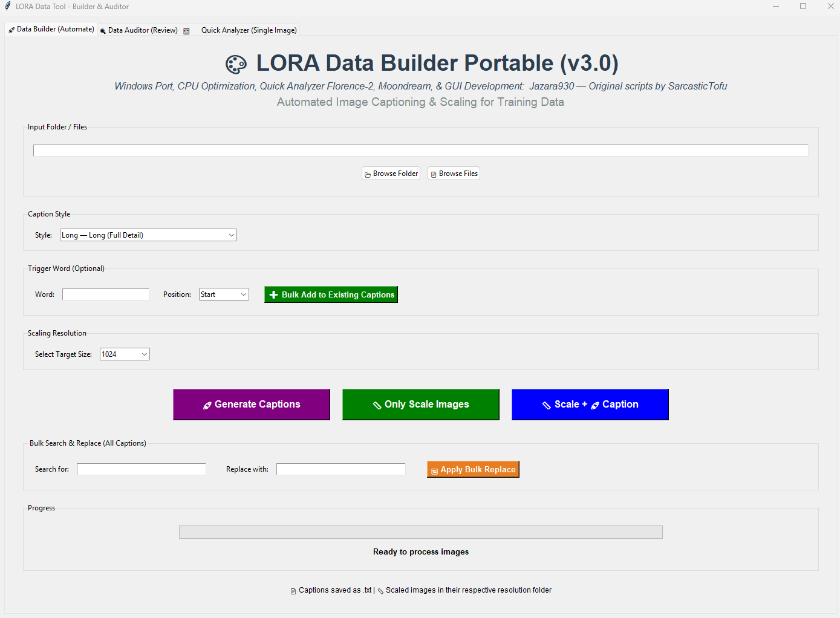The height and width of the screenshot is (618, 840).
Task: Click the Apply Bulk Replace button
Action: pyautogui.click(x=473, y=469)
